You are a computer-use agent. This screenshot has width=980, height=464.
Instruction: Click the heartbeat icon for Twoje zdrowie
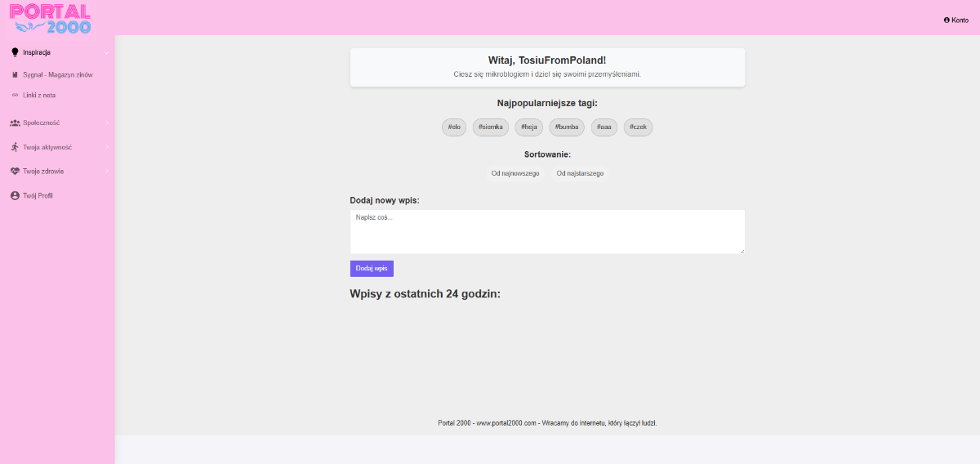pyautogui.click(x=15, y=172)
